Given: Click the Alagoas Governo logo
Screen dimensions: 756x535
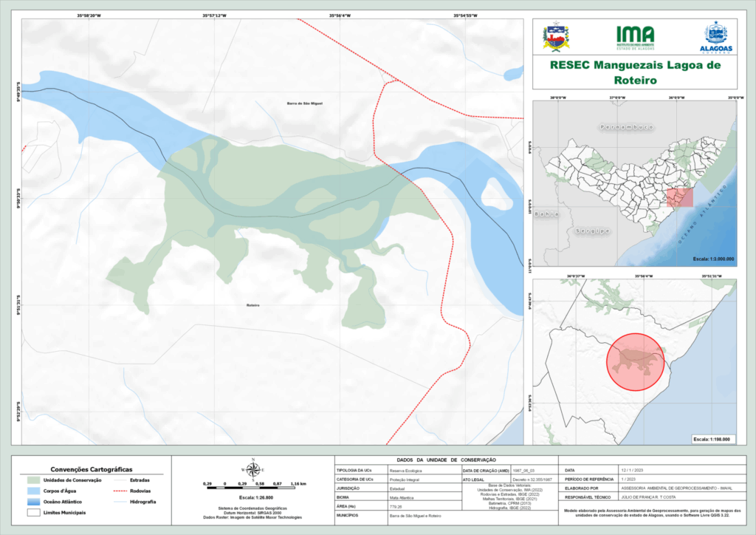Looking at the screenshot, I should tap(715, 37).
